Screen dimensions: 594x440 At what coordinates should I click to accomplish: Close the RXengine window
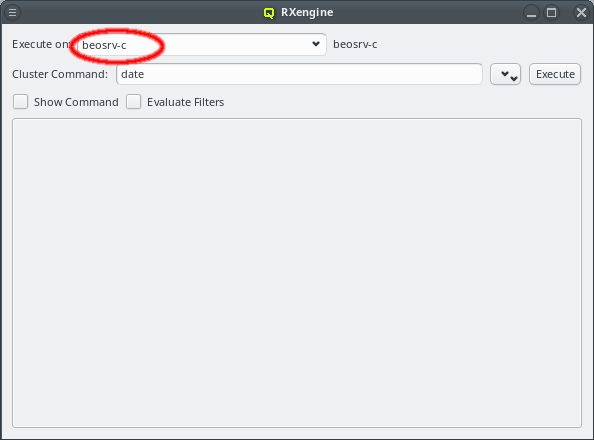(x=581, y=13)
